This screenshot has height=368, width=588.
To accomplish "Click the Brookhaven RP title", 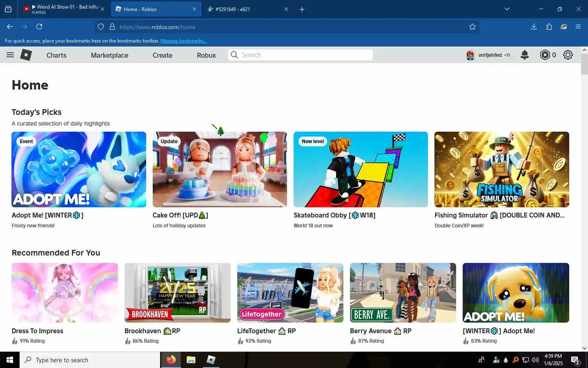I will (152, 331).
